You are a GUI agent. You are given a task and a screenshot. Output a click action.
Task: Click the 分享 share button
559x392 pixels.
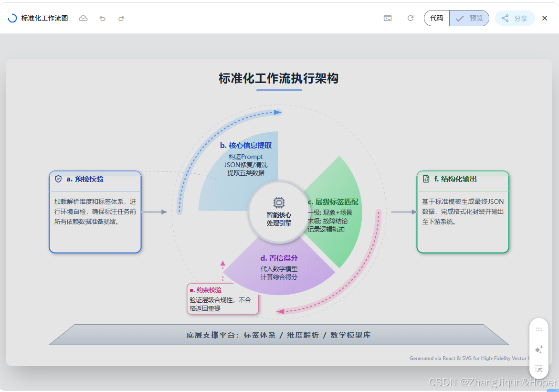coord(515,18)
